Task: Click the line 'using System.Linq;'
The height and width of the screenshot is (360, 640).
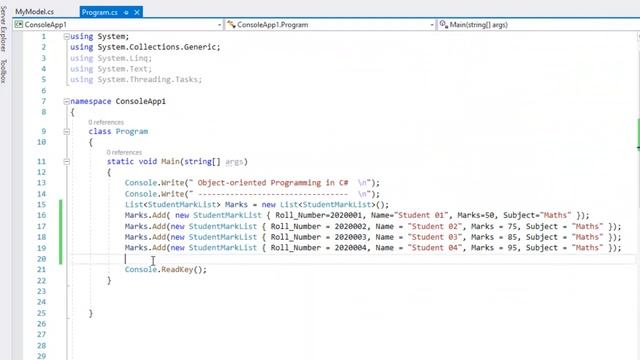Action: pyautogui.click(x=111, y=58)
